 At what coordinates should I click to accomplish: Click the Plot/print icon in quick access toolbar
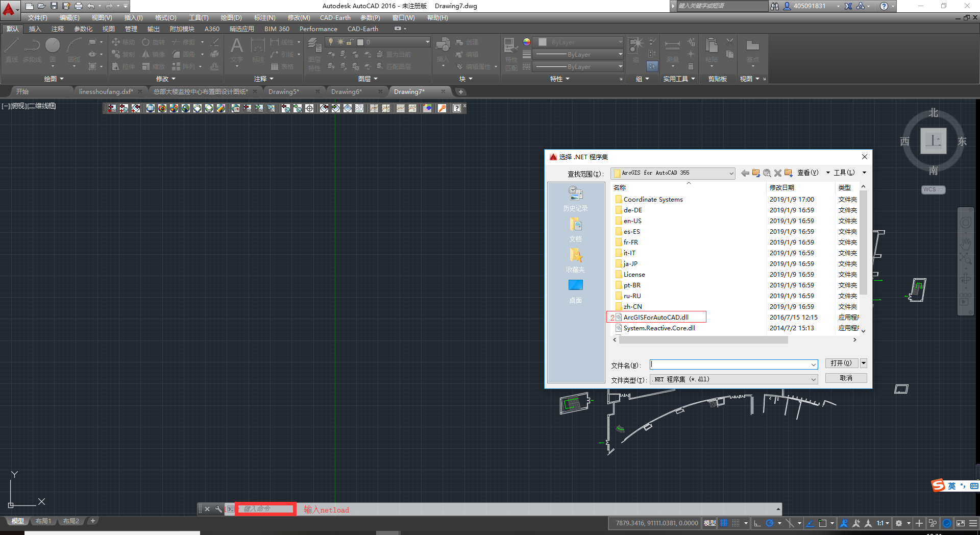tap(79, 6)
